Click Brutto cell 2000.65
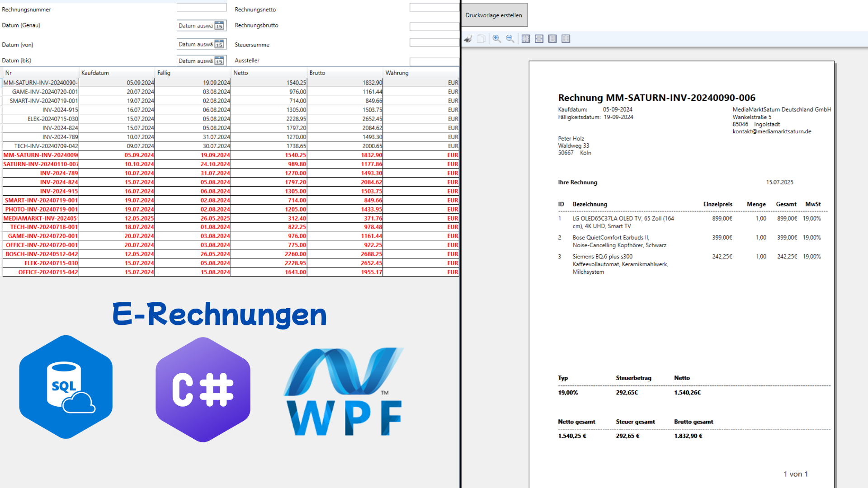 [344, 146]
